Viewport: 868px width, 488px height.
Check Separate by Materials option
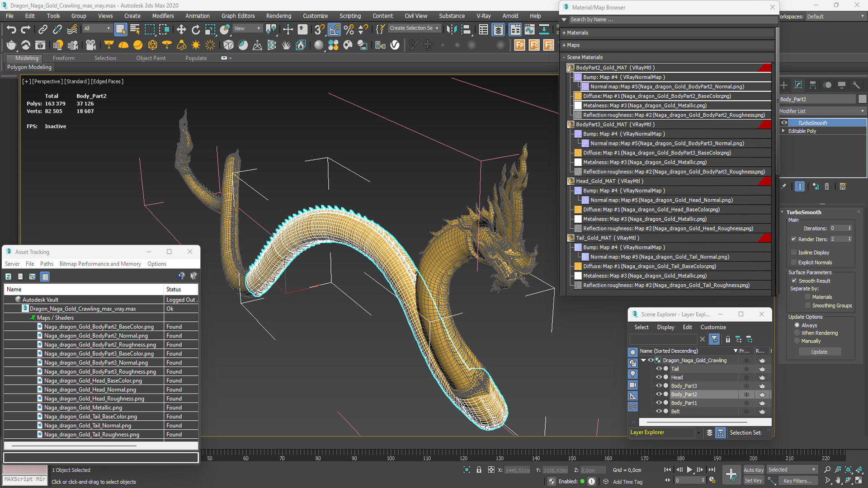click(808, 297)
